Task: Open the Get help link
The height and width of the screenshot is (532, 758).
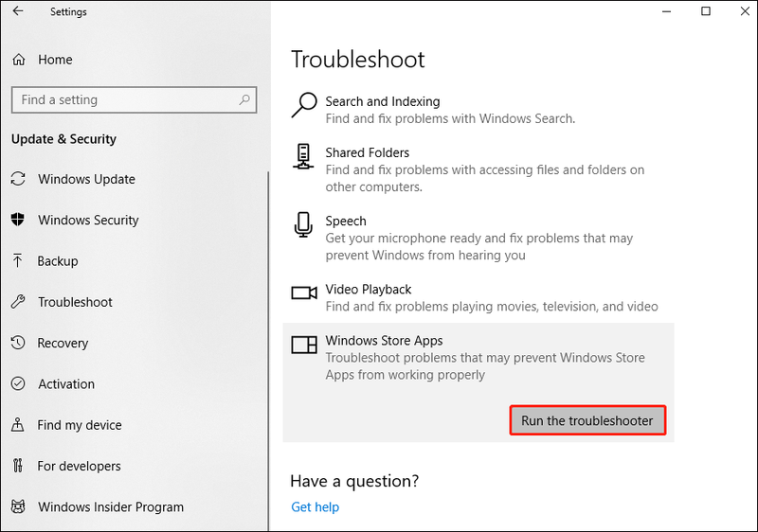Action: [316, 506]
